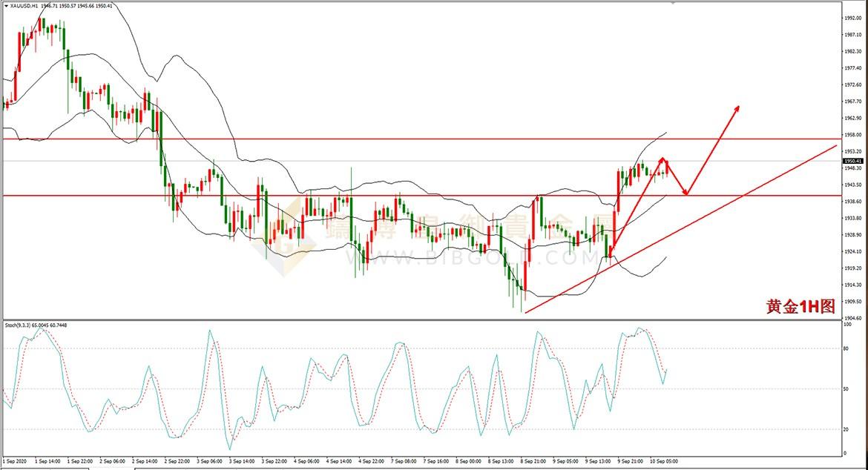Select the current price tag 1950.41
868x470 pixels.
pyautogui.click(x=852, y=161)
